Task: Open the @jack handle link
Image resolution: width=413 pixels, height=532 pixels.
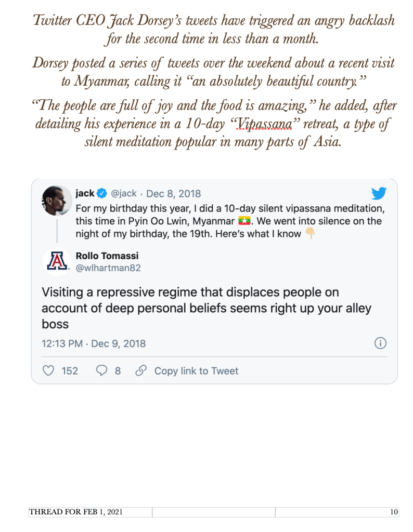Action: pyautogui.click(x=124, y=194)
